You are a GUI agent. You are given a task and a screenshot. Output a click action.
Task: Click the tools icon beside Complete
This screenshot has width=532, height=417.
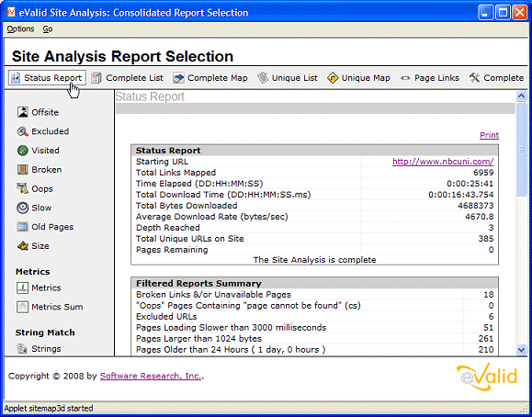coord(474,78)
